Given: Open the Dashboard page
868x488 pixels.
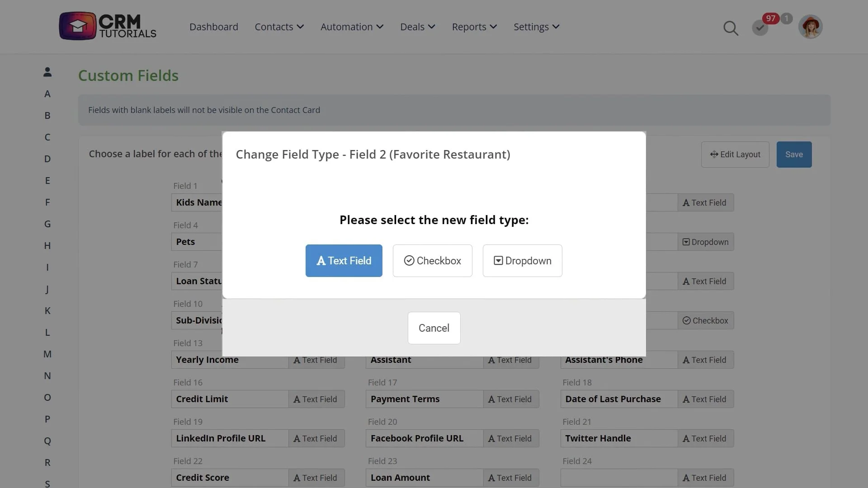Looking at the screenshot, I should (213, 27).
